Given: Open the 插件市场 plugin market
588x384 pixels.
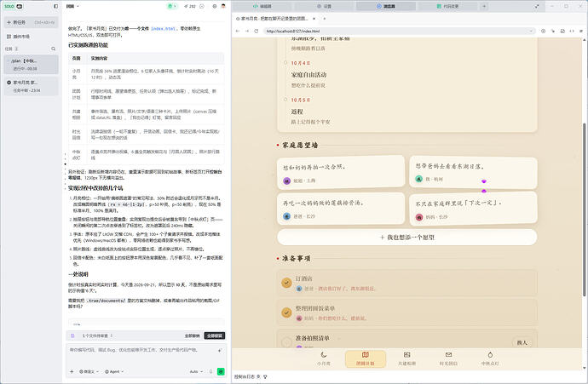Looking at the screenshot, I should click(19, 37).
